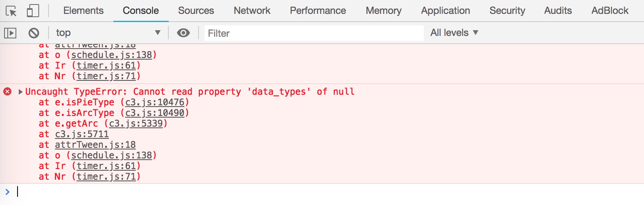Open the Sources tab

tap(196, 11)
